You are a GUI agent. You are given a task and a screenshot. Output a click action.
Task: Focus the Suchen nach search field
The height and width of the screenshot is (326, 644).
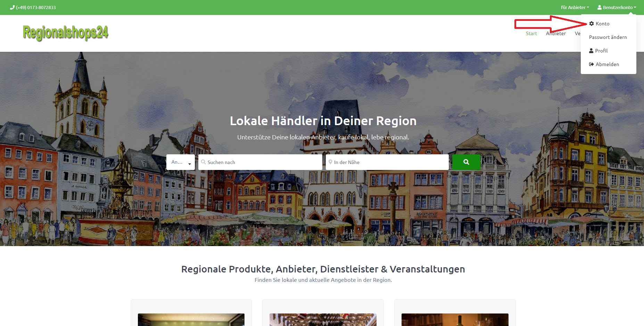[260, 162]
